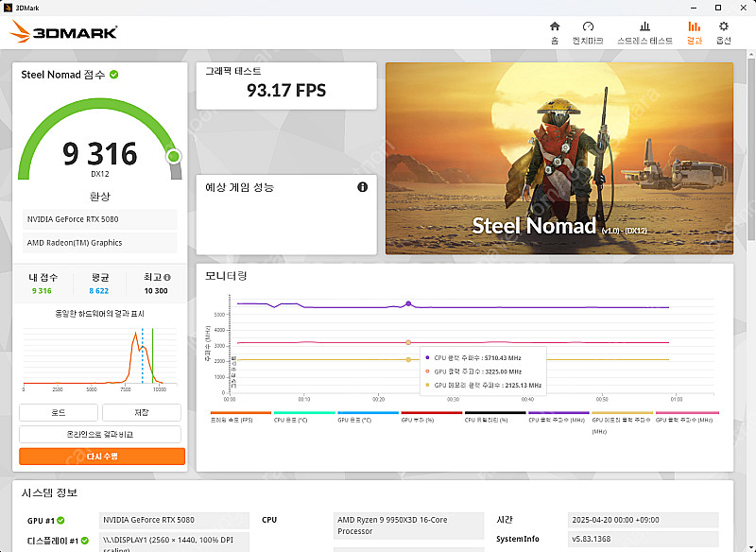The height and width of the screenshot is (552, 756).
Task: Click the 로드 (Load) button
Action: click(59, 413)
